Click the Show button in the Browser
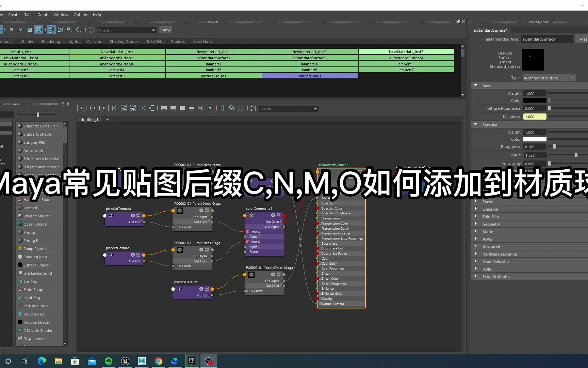588x368 pixels. [x=165, y=30]
